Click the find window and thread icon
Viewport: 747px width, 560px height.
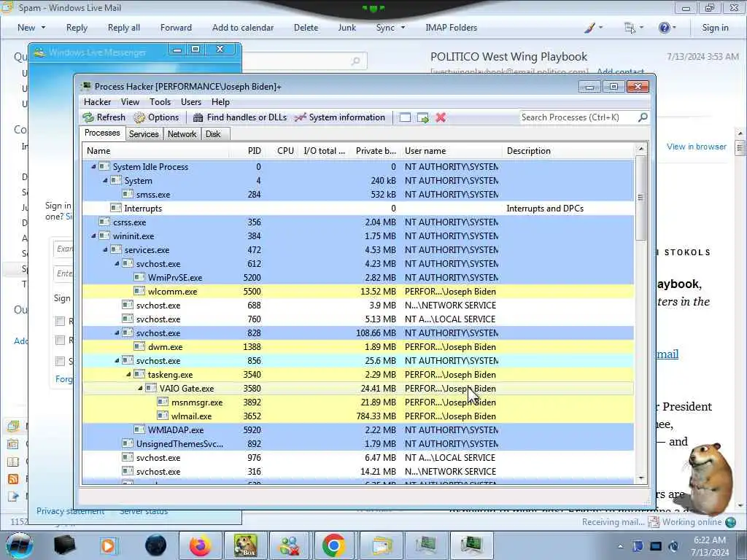[422, 117]
